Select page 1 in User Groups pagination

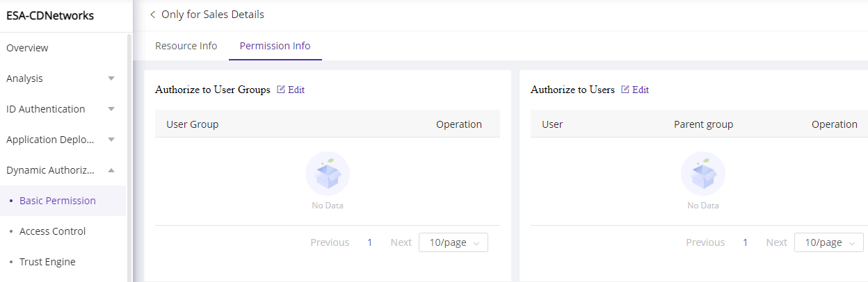tap(370, 242)
